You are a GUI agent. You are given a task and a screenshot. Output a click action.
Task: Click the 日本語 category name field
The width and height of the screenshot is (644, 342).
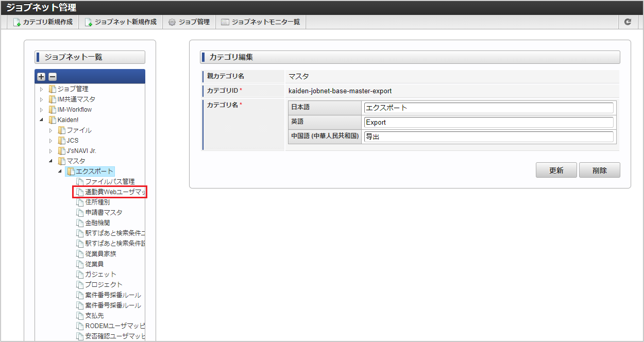click(x=488, y=108)
